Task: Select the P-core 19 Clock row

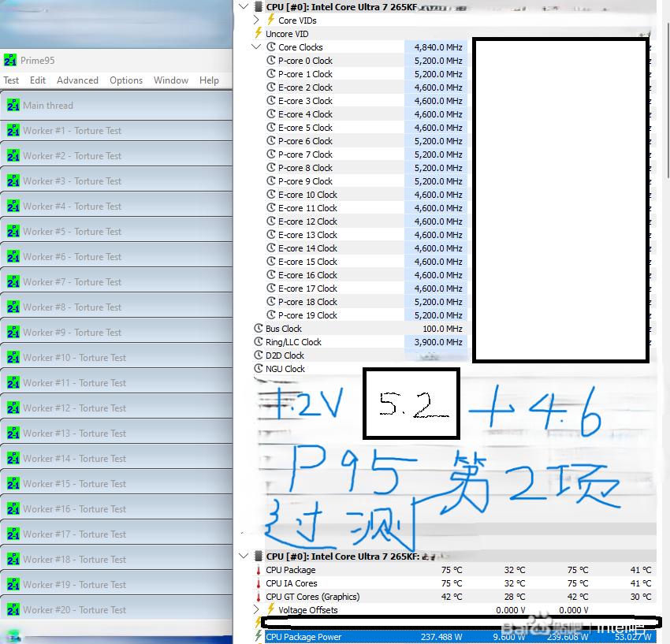Action: coord(367,315)
